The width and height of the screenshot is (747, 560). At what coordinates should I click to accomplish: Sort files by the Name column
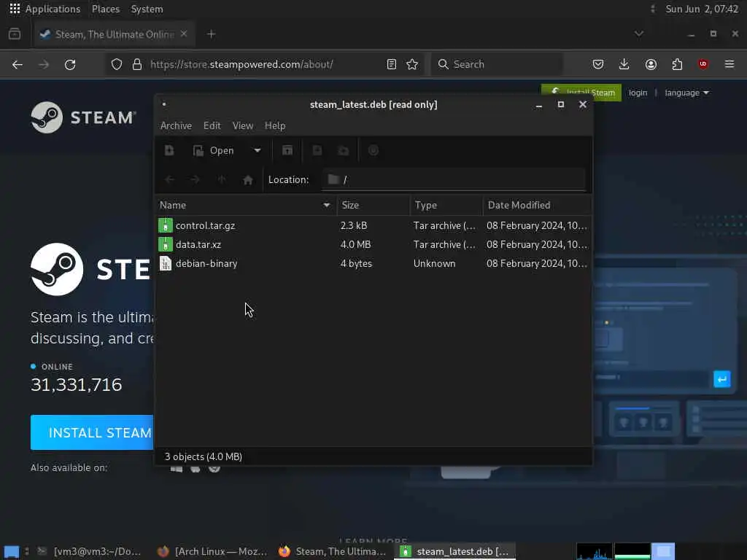(246, 205)
